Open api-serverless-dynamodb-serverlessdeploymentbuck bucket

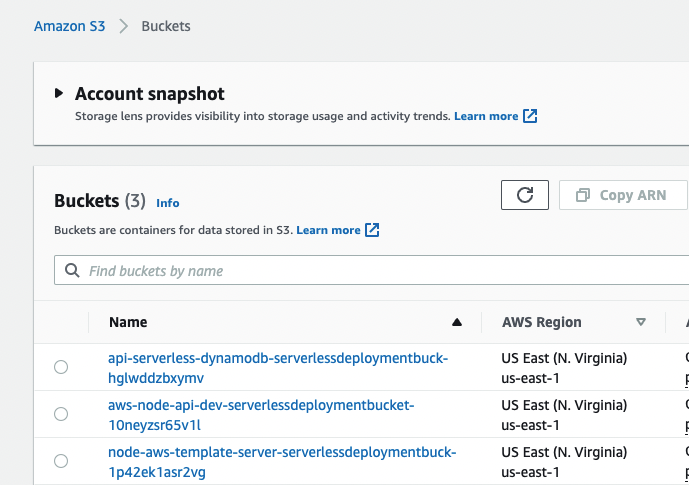pos(278,368)
